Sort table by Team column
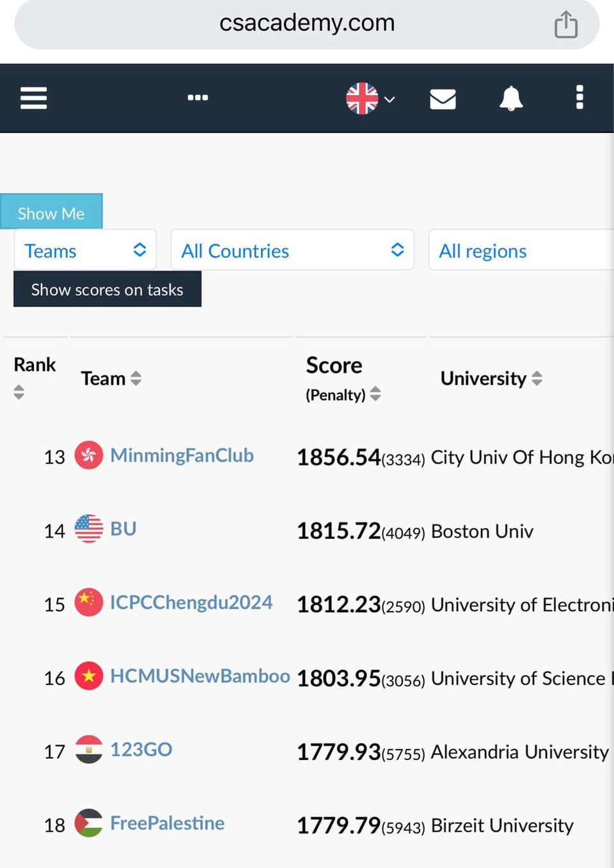This screenshot has width=614, height=868. pos(136,378)
